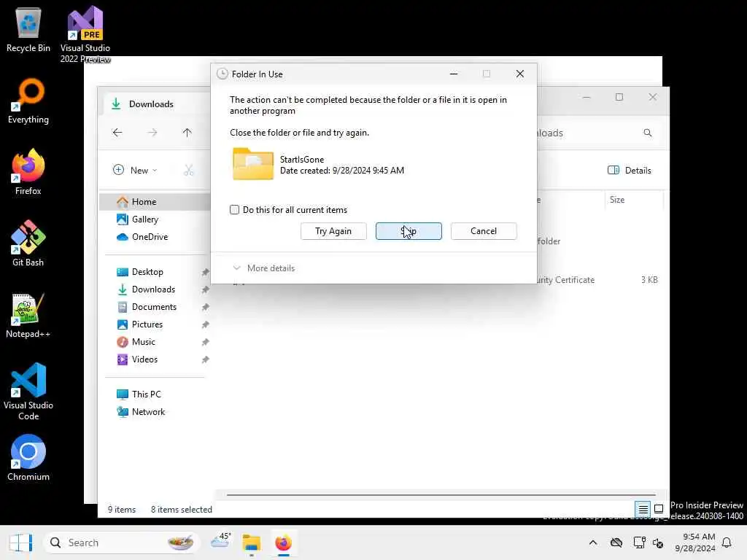747x560 pixels.
Task: Open the Recycle Bin desktop icon
Action: 28,29
